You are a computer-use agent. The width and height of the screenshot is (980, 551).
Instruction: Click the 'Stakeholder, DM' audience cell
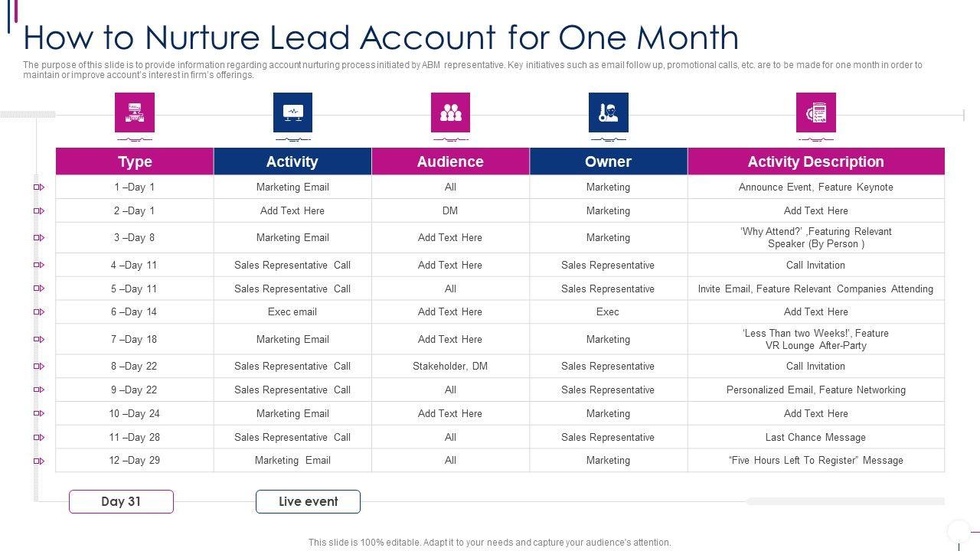point(450,367)
